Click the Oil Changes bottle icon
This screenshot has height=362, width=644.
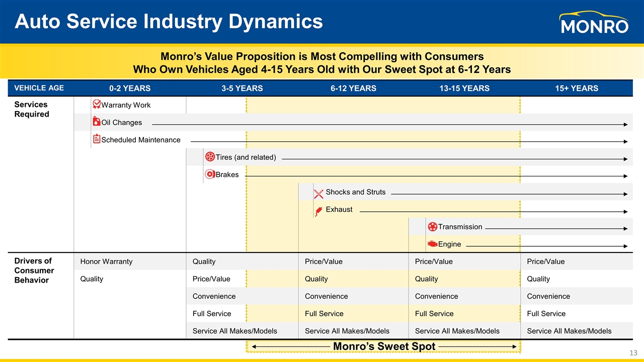tap(96, 122)
